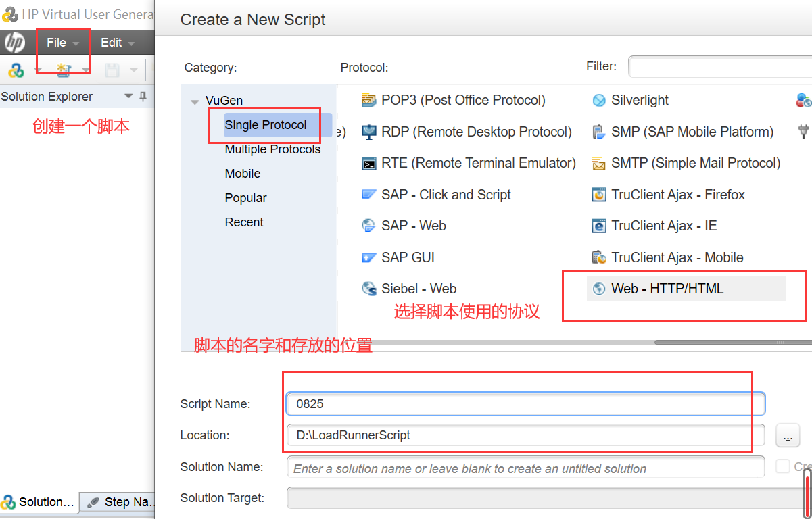Click the RDP protocol icon
The width and height of the screenshot is (812, 519).
pyautogui.click(x=368, y=132)
